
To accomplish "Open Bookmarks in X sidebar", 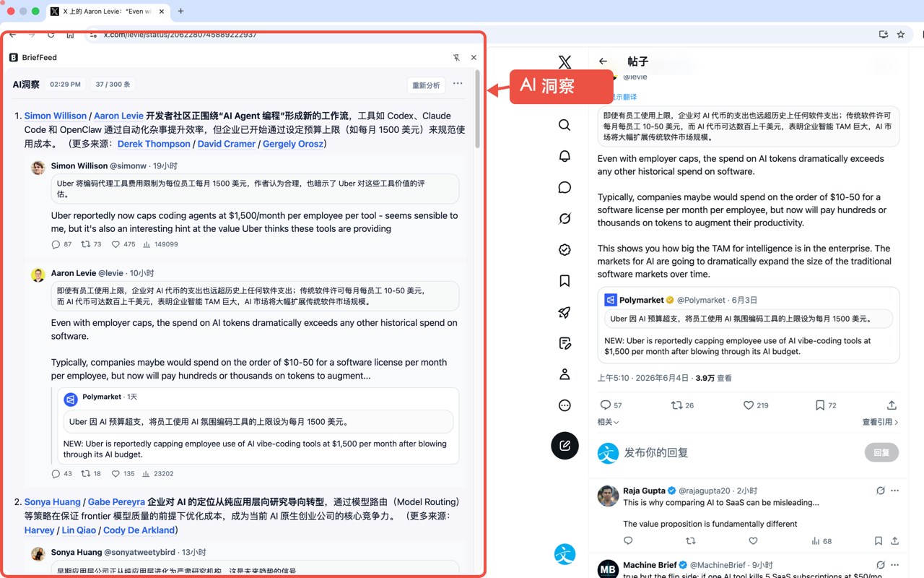I will [565, 281].
